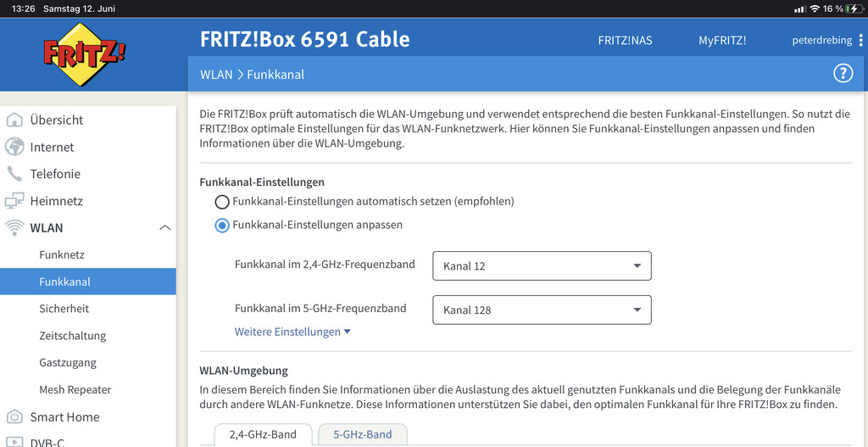Switch to the 2,4-GHz-Band tab

[x=263, y=435]
